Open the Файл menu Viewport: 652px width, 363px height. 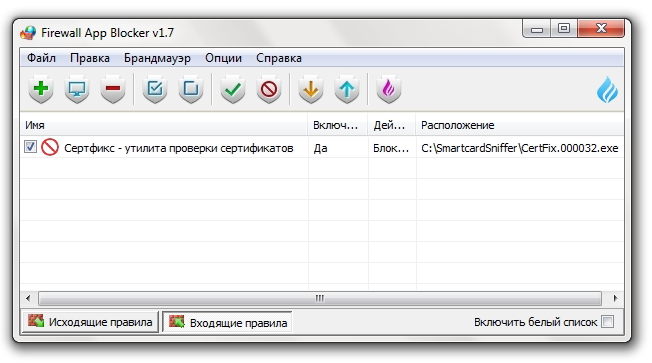tap(41, 58)
